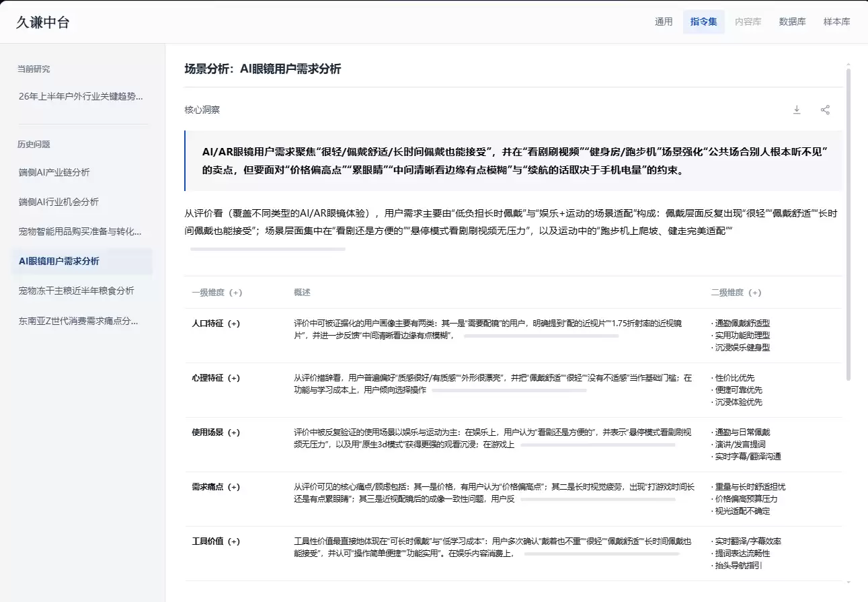Open current research 26年上半年户外行业关键趋势
This screenshot has width=868, height=602.
point(81,96)
